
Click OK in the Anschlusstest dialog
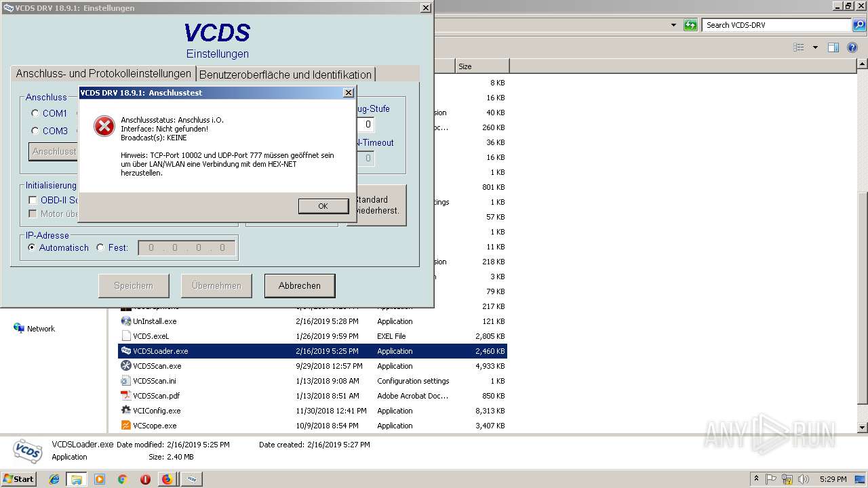pyautogui.click(x=323, y=206)
